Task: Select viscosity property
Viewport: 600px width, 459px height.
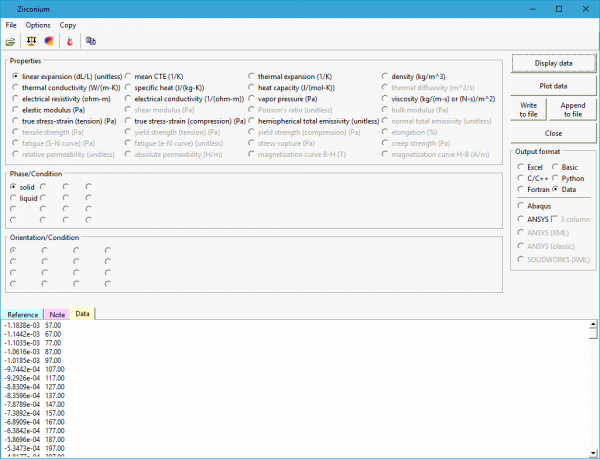Action: (439, 99)
